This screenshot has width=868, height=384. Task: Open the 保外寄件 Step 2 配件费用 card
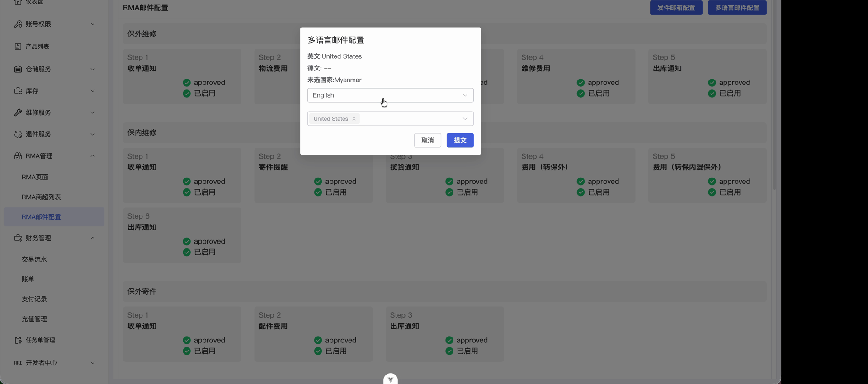click(313, 334)
